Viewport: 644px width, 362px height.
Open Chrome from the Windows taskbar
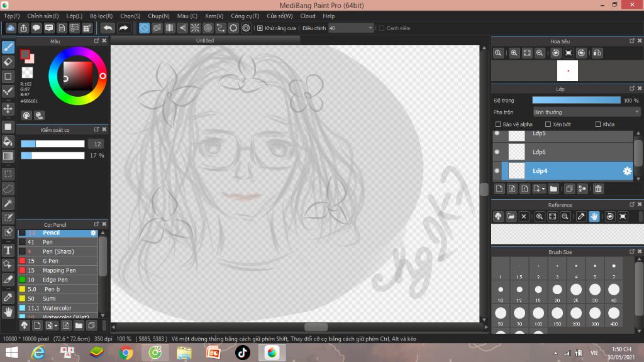pyautogui.click(x=126, y=353)
